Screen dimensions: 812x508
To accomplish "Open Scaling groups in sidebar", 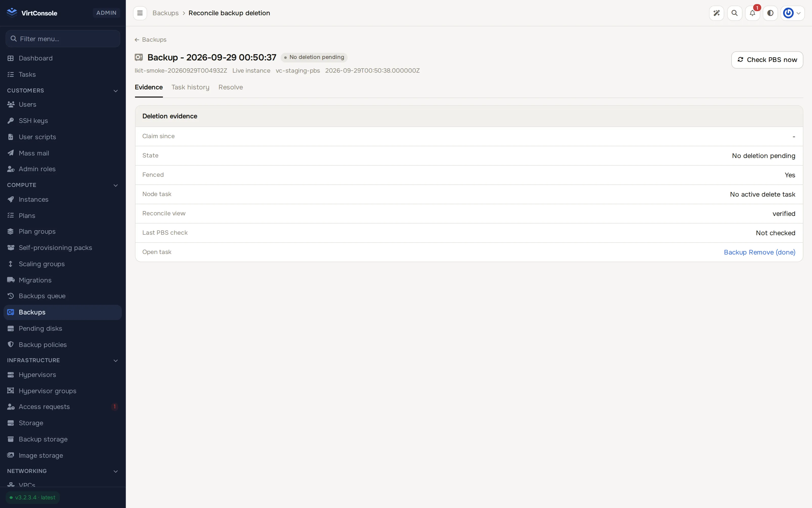I will pyautogui.click(x=63, y=264).
